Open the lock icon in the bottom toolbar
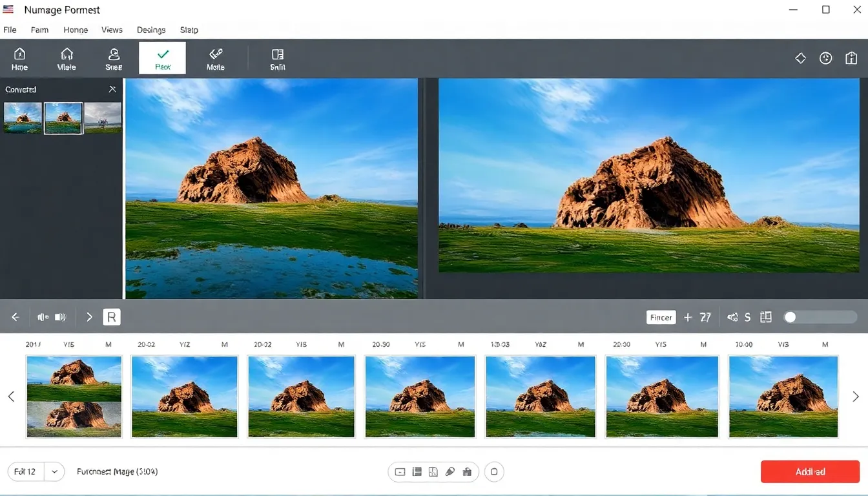Image resolution: width=868 pixels, height=496 pixels. pos(467,471)
